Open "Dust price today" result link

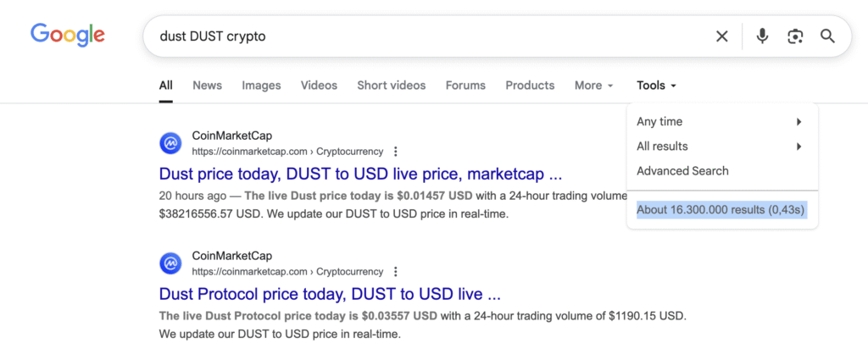click(x=360, y=174)
